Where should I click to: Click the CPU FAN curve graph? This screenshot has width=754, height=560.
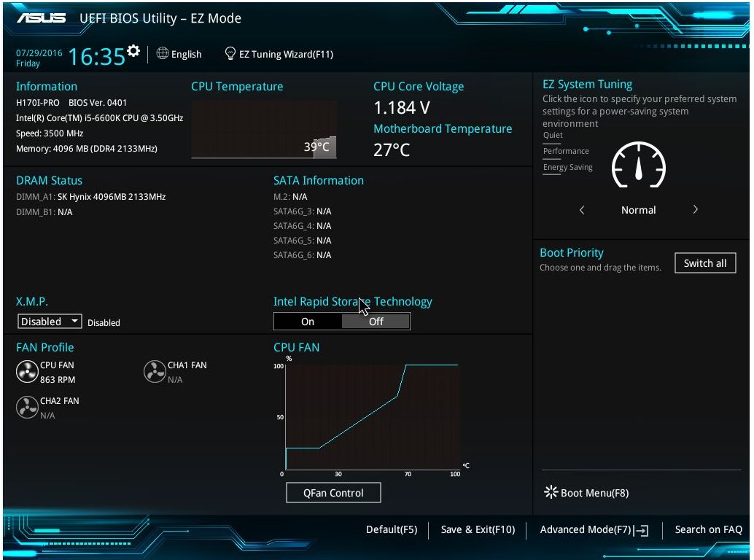(x=372, y=417)
